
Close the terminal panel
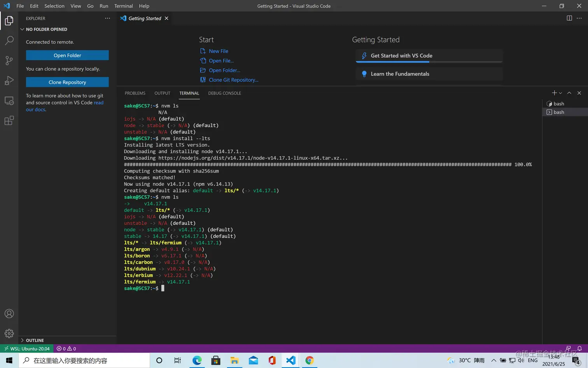[x=579, y=93]
